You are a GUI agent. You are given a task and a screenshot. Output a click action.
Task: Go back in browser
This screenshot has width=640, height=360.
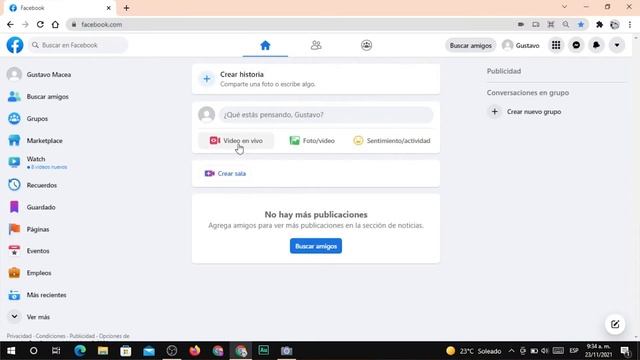tap(10, 24)
